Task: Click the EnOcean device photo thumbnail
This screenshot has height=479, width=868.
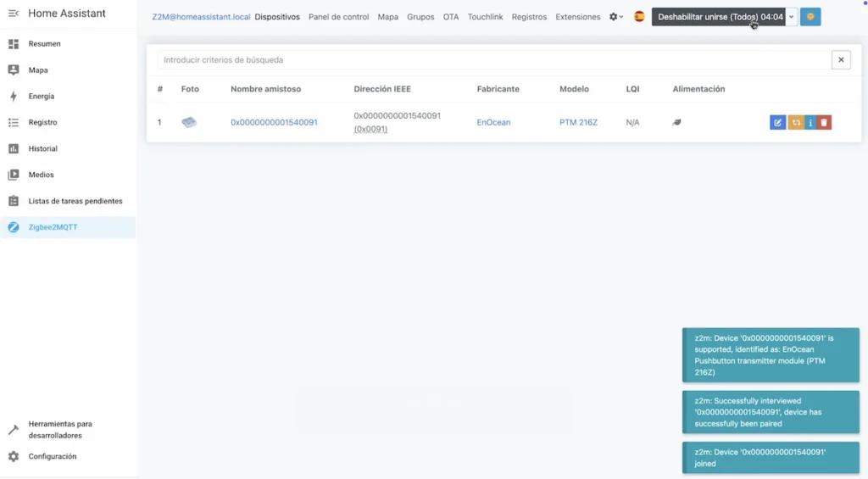Action: pos(189,122)
